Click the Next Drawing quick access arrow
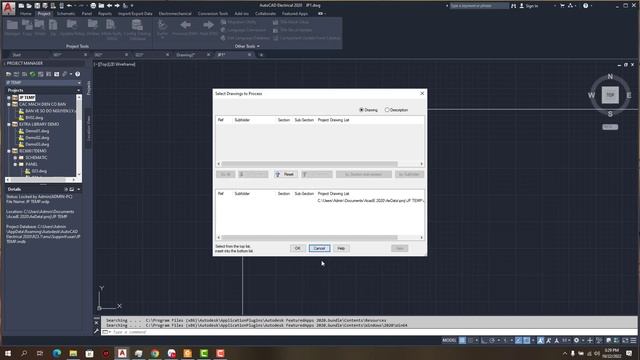This screenshot has height=360, width=640. tap(117, 6)
